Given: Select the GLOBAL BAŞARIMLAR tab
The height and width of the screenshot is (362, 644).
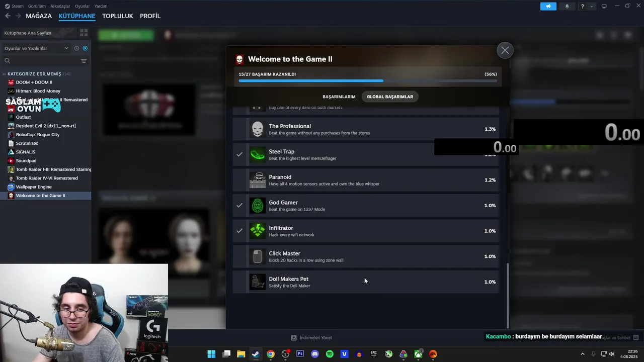Looking at the screenshot, I should pos(390,97).
